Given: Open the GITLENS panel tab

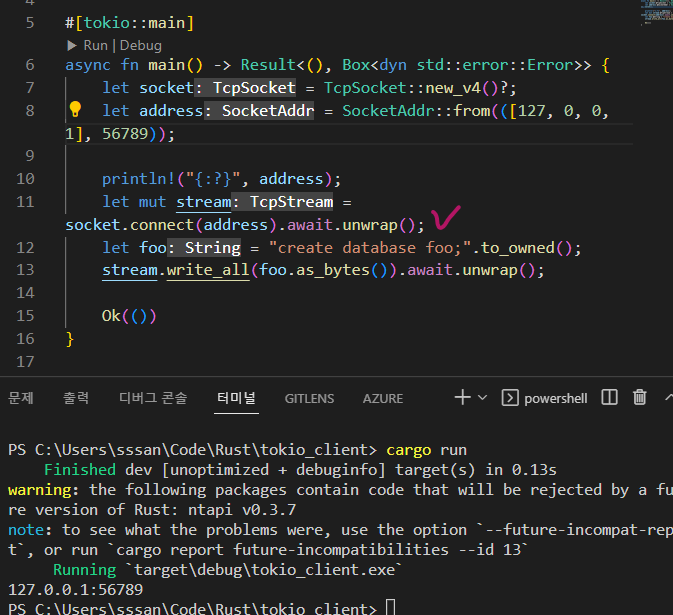Looking at the screenshot, I should click(x=309, y=397).
